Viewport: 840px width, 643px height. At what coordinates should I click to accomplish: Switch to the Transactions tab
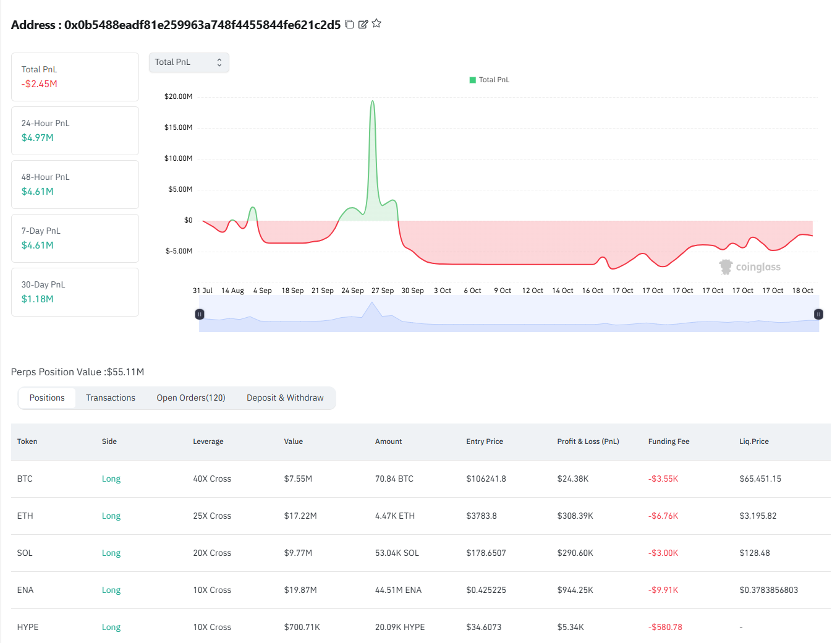tap(111, 398)
